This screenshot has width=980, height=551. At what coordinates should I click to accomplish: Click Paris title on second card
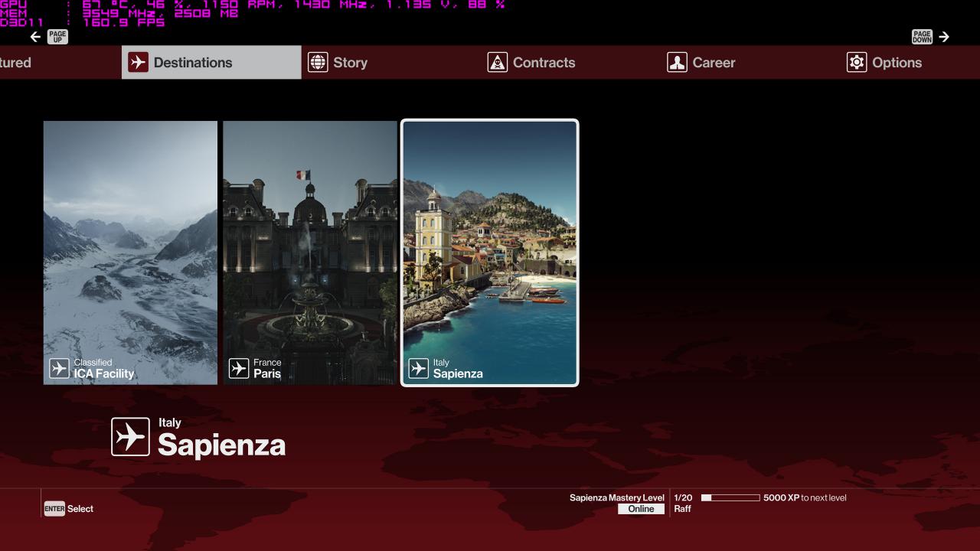coord(267,374)
